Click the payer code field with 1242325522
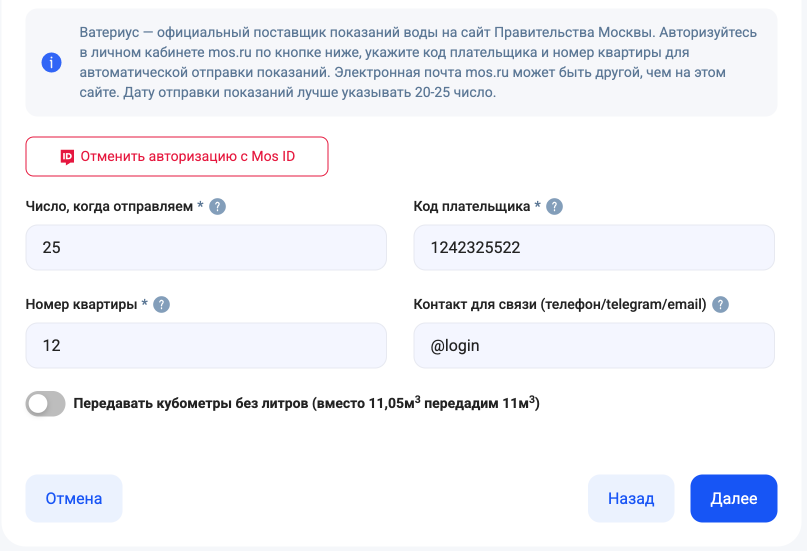807x551 pixels. 594,247
